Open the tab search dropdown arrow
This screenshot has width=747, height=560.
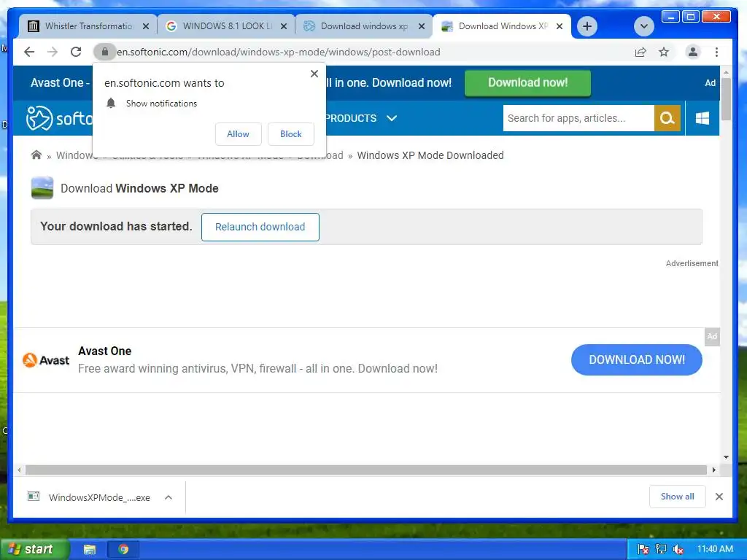[643, 26]
